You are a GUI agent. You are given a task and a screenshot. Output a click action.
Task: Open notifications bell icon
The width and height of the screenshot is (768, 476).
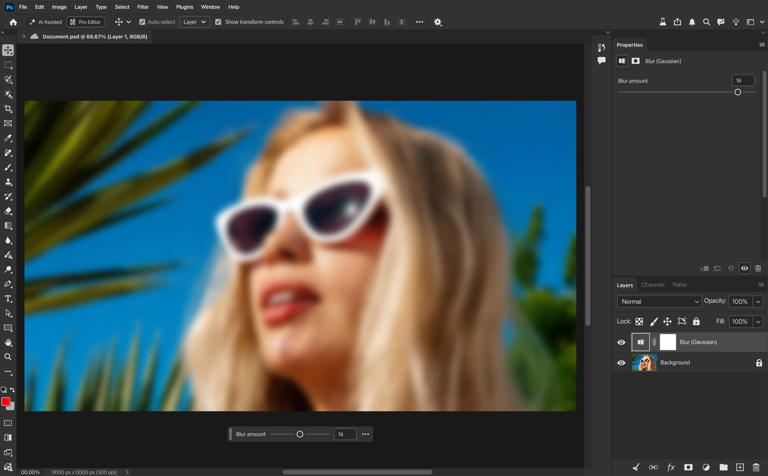click(x=692, y=22)
